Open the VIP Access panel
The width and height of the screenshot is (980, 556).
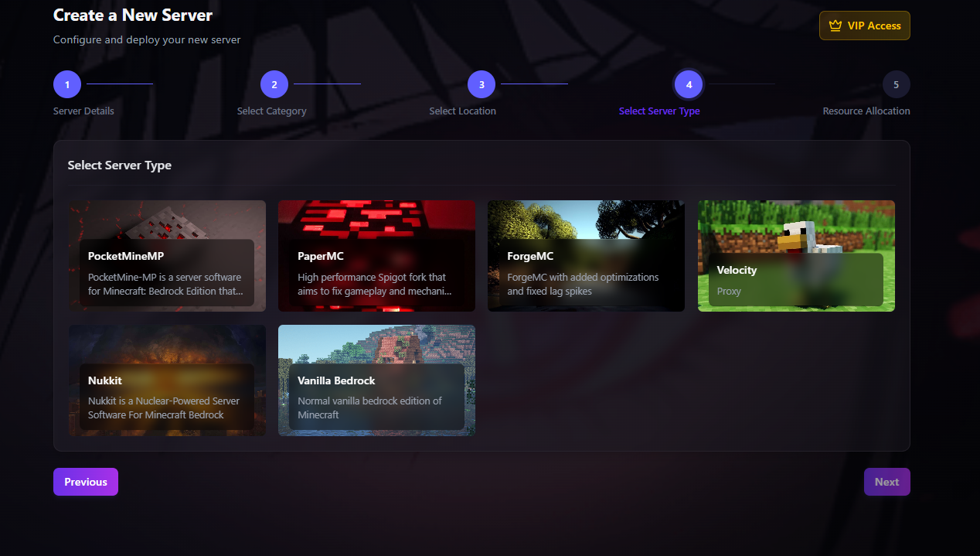tap(864, 25)
